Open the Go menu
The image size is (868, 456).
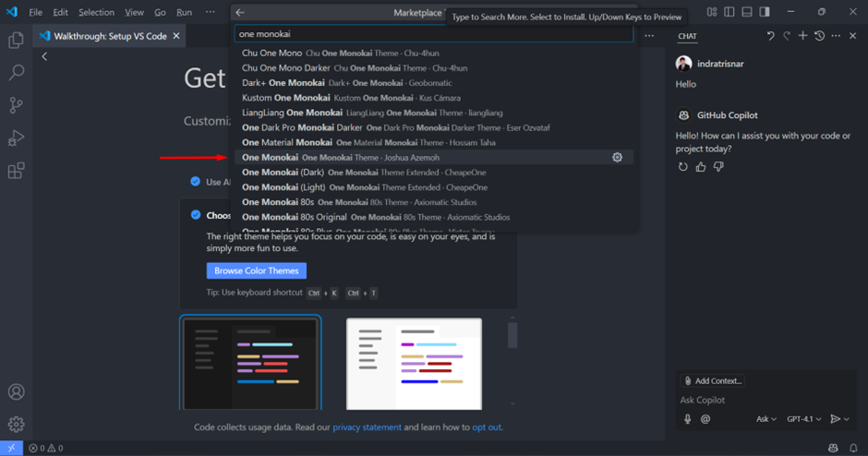click(x=160, y=12)
